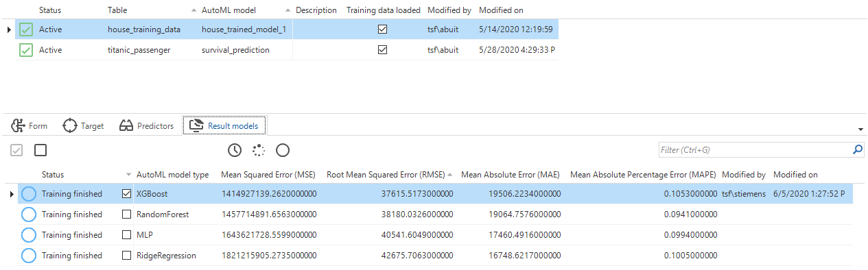Check the MLP model checkbox

126,235
